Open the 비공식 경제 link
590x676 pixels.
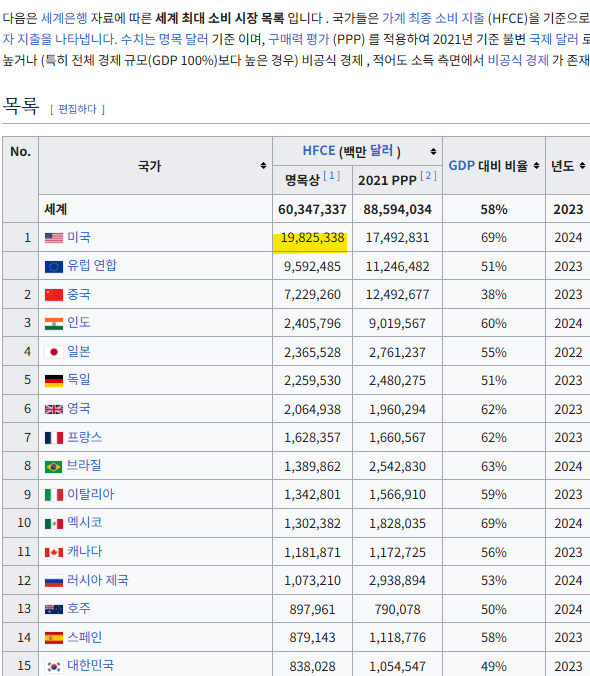(518, 60)
